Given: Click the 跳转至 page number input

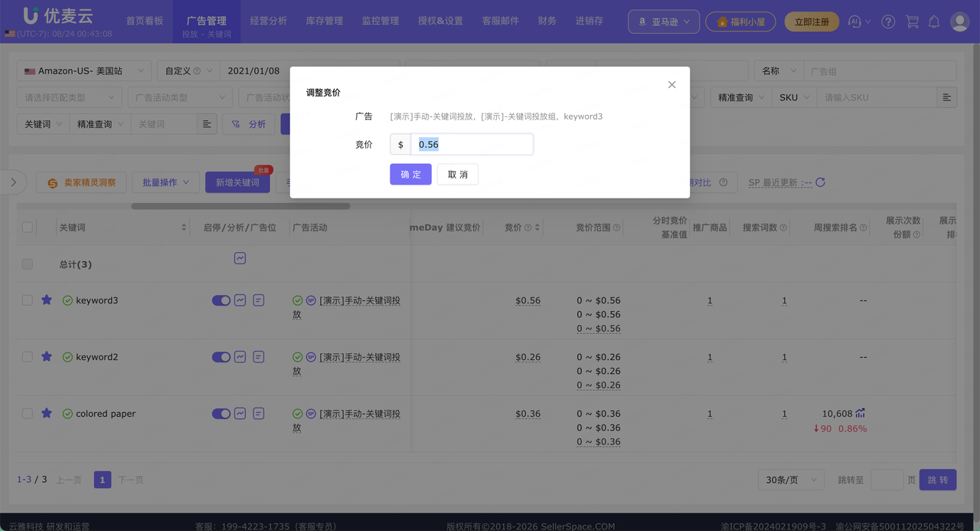Looking at the screenshot, I should pos(887,480).
